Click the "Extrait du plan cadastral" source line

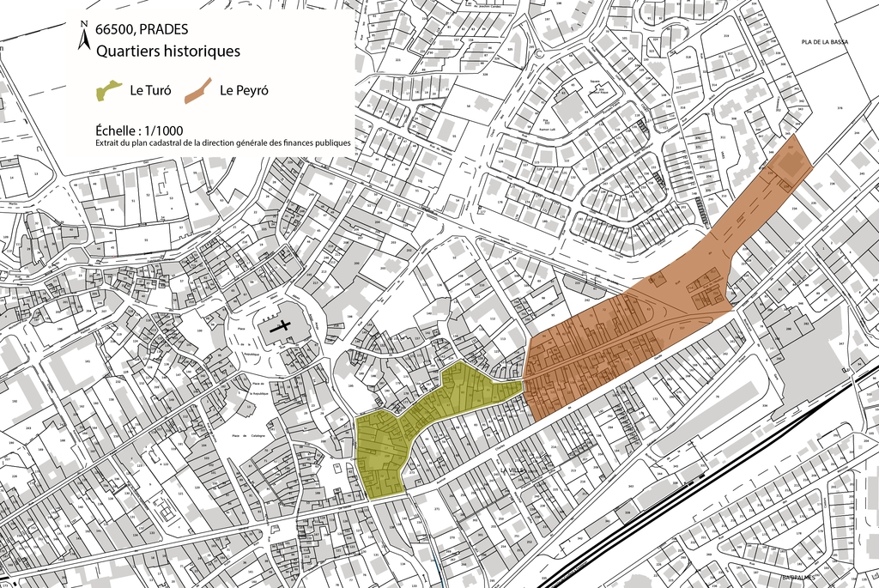click(x=223, y=143)
